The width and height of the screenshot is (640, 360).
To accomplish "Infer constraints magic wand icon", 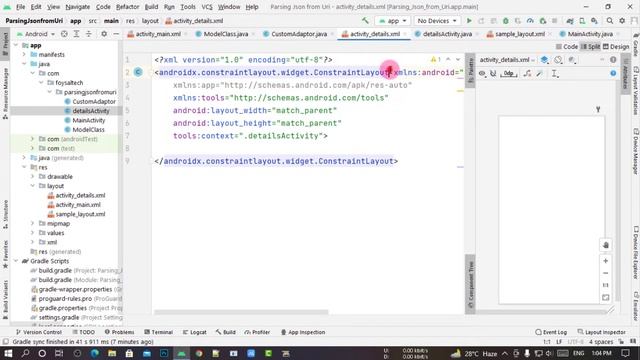I will click(540, 73).
